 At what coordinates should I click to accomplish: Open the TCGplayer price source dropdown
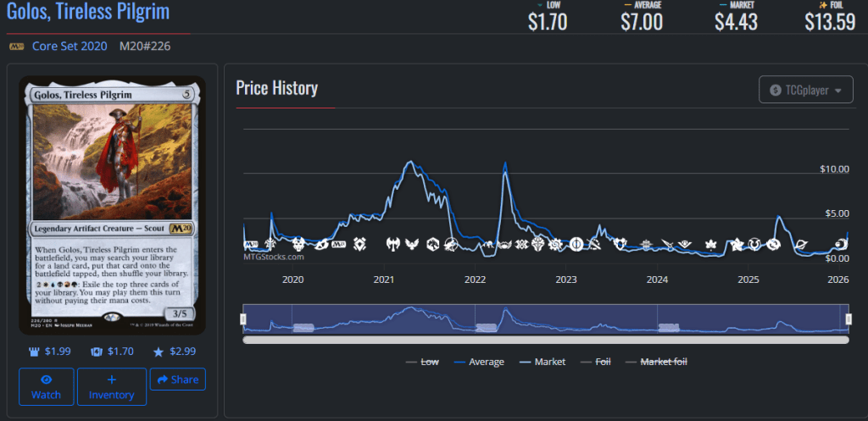pyautogui.click(x=805, y=90)
